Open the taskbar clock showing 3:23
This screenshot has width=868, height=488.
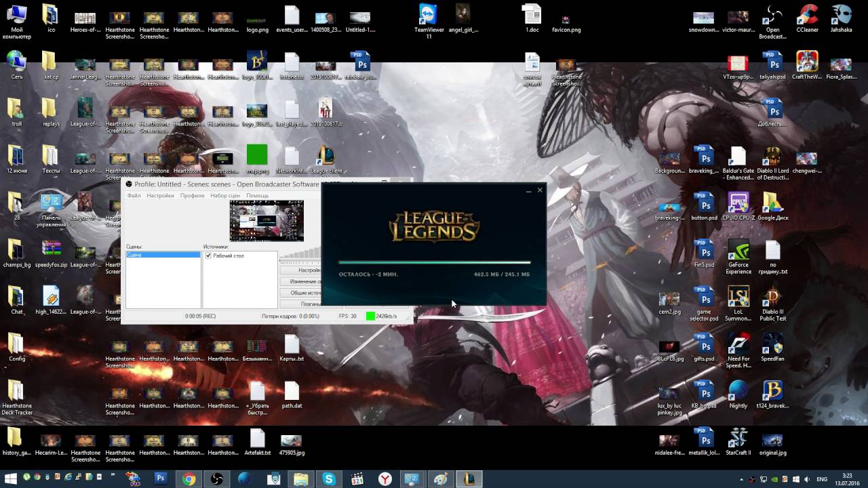(848, 479)
